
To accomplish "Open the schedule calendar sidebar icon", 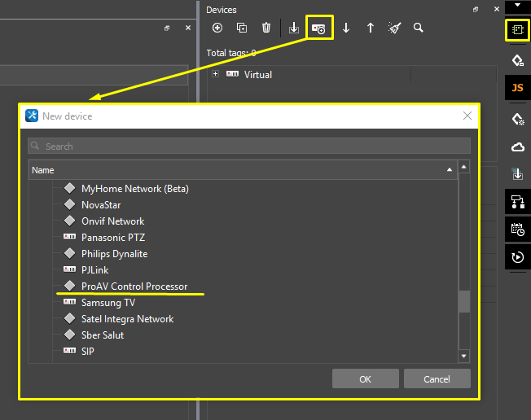I will coord(517,230).
